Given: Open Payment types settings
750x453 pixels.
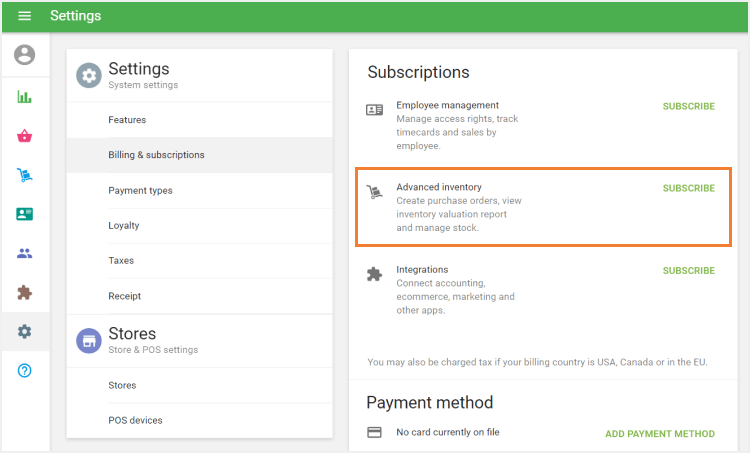Looking at the screenshot, I should point(140,190).
